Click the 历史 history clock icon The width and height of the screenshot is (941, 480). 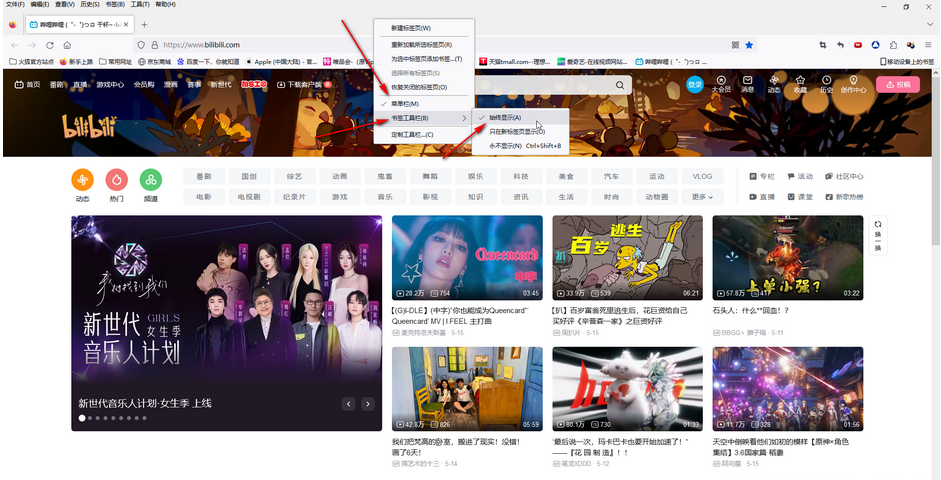click(827, 84)
